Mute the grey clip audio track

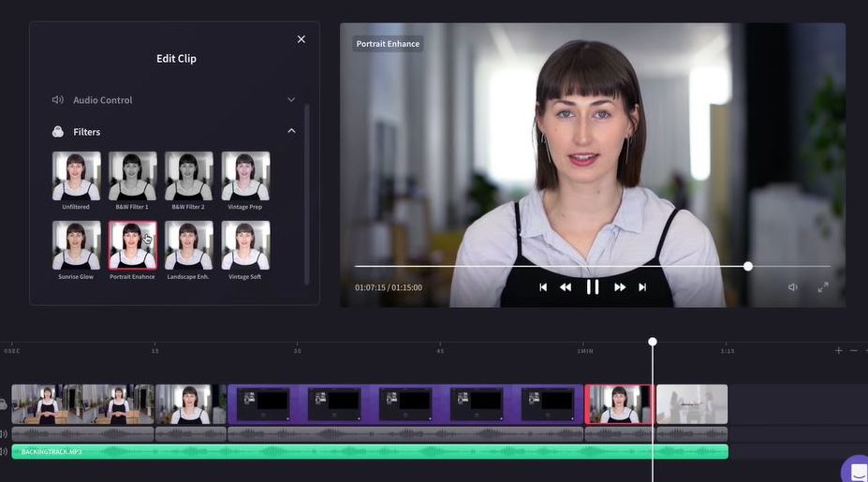pos(4,434)
